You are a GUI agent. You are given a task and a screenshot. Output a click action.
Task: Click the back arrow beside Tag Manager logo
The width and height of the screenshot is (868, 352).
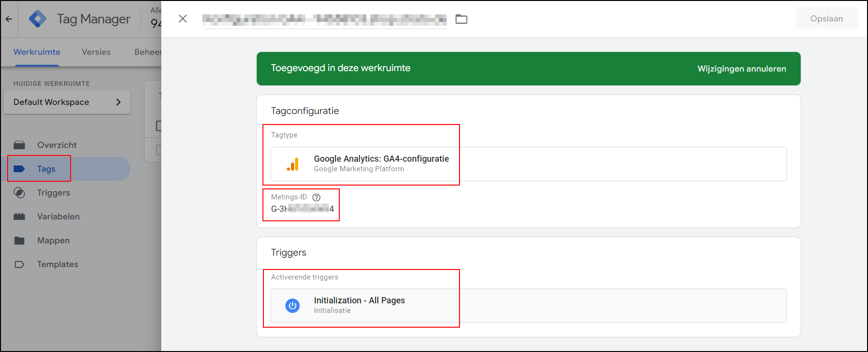tap(9, 19)
